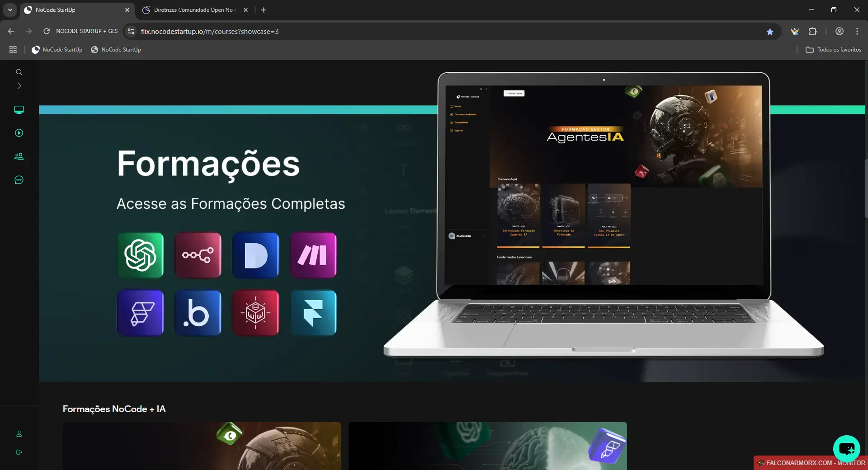
Task: Open the first NoCode StartUp bookmark
Action: [57, 50]
